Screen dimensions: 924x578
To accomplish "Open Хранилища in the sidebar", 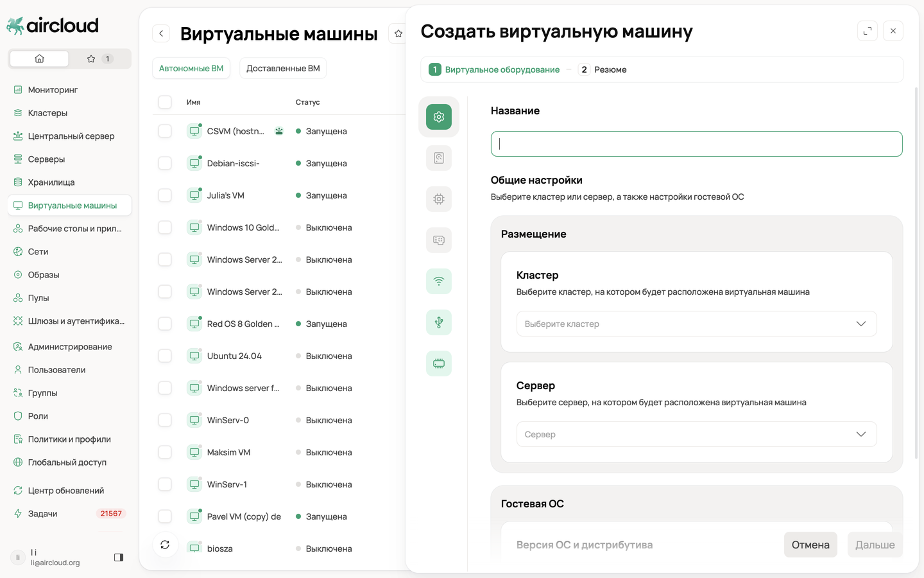I will (x=69, y=182).
